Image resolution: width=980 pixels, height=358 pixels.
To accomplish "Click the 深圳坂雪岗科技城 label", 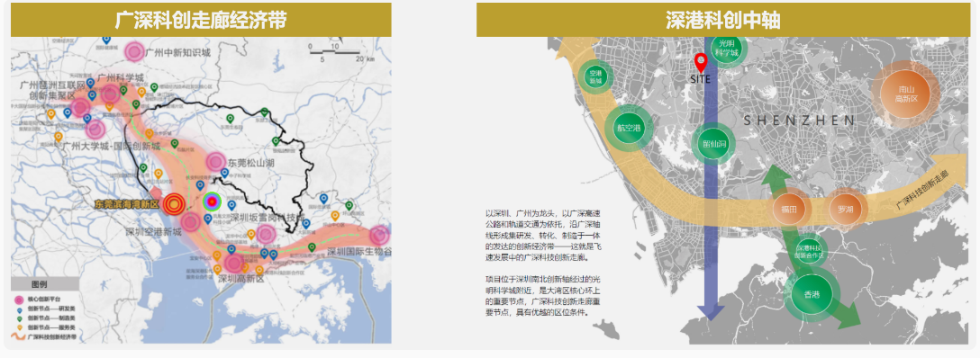I will [x=267, y=217].
